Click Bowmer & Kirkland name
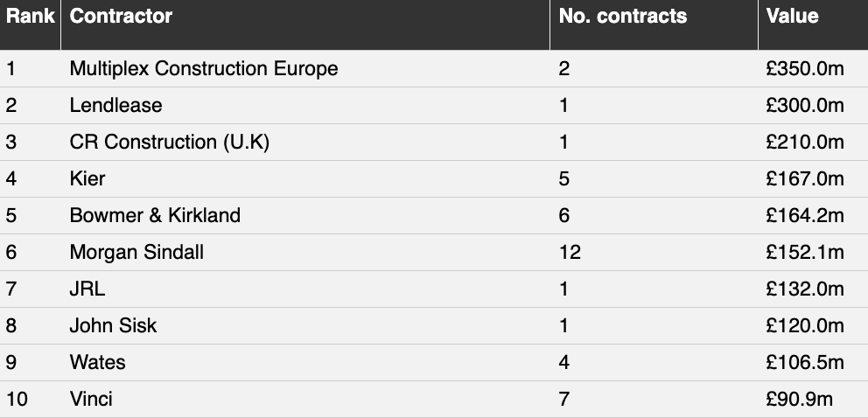868x418 pixels. 155,215
